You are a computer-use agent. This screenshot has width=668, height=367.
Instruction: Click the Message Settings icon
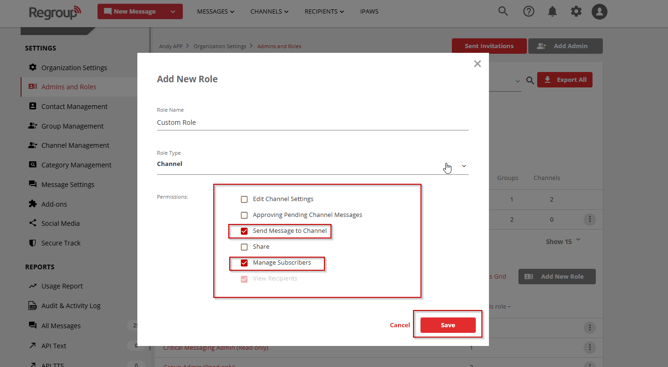pos(32,184)
